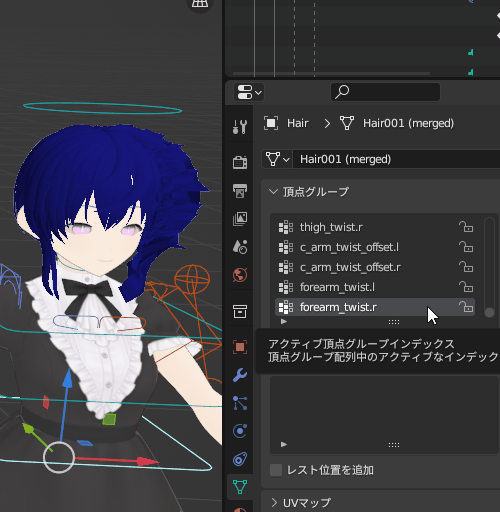Image resolution: width=500 pixels, height=512 pixels.
Task: Open the Output properties tab
Action: 240,191
